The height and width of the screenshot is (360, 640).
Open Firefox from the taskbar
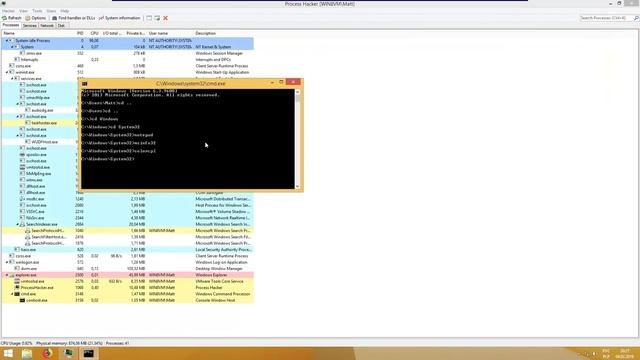coord(47,353)
